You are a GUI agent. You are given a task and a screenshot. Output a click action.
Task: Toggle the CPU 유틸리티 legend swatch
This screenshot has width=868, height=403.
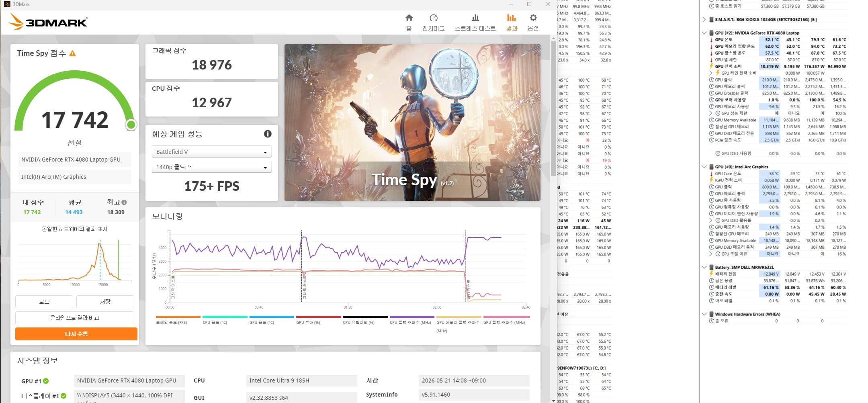(x=365, y=317)
